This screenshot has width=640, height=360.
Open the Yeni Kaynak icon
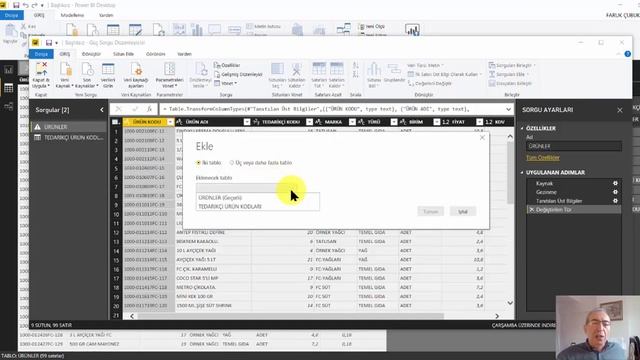tap(65, 69)
